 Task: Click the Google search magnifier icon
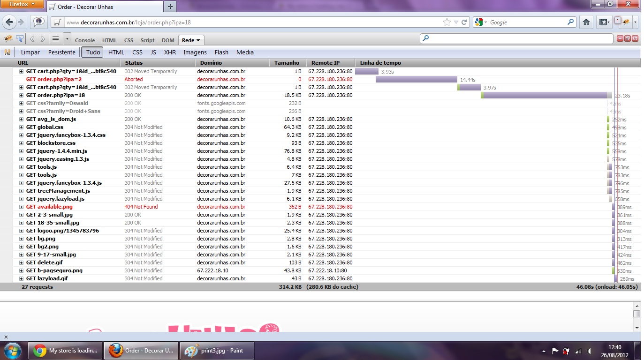(570, 22)
